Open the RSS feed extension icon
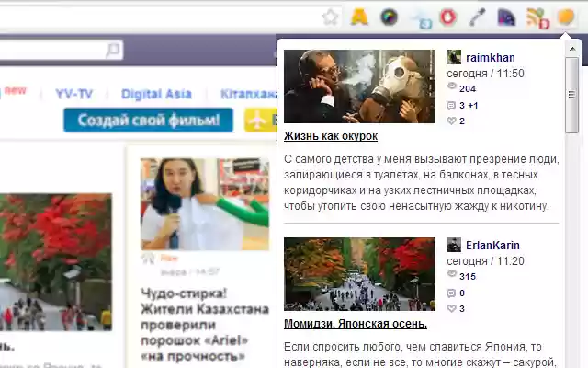 coord(537,18)
